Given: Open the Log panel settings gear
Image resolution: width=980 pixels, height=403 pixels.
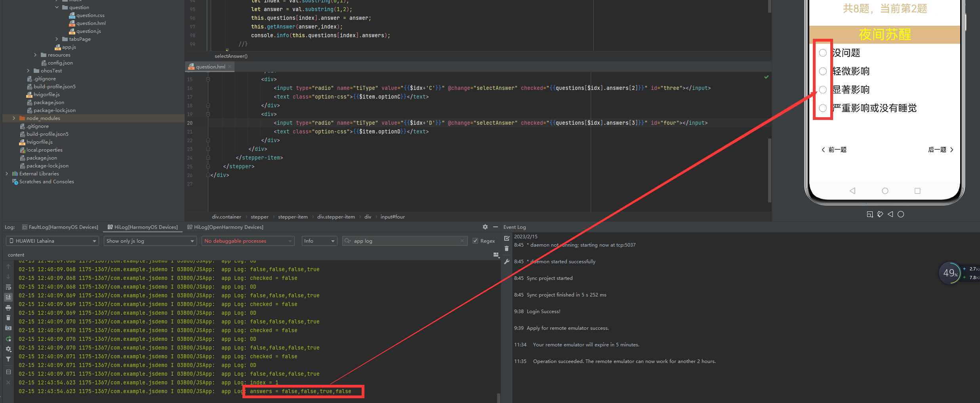Looking at the screenshot, I should (x=485, y=227).
